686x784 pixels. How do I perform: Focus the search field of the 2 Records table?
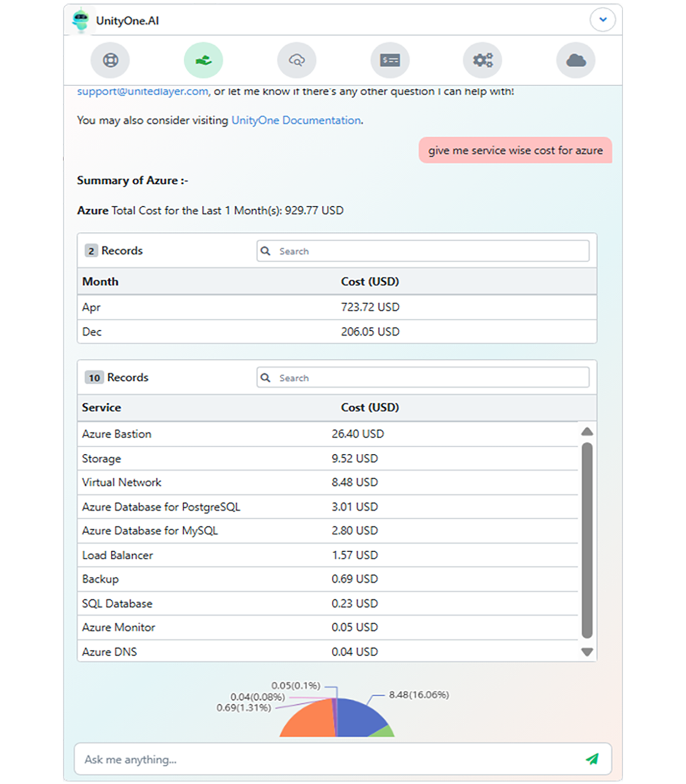coord(423,251)
